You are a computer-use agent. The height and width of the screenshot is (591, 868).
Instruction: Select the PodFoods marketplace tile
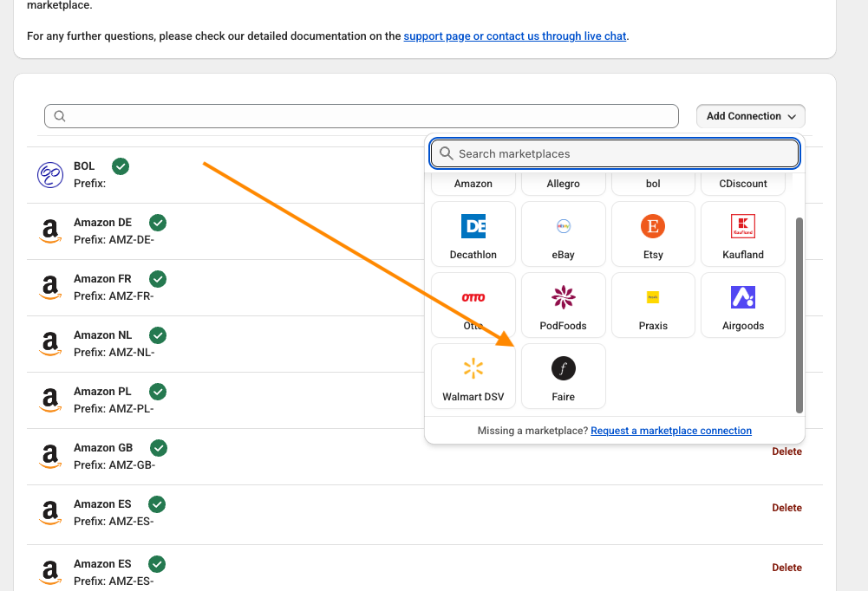[563, 305]
